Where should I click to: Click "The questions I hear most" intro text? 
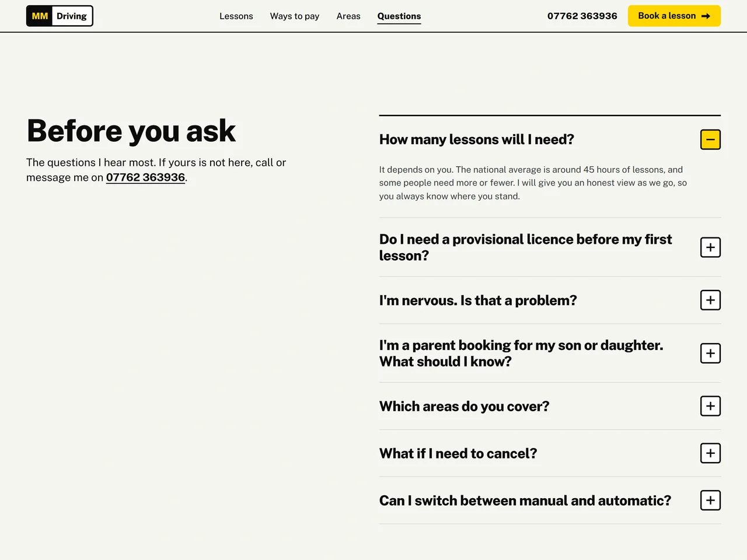click(156, 170)
